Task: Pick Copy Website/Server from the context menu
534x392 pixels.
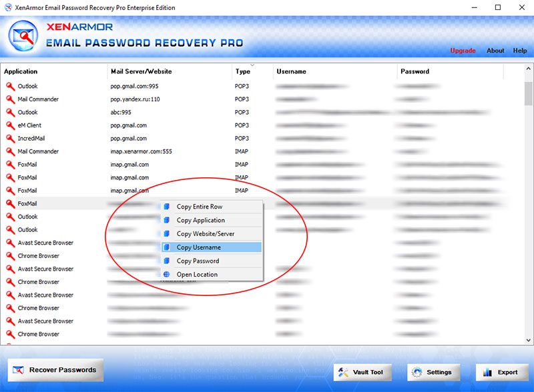Action: (x=212, y=234)
